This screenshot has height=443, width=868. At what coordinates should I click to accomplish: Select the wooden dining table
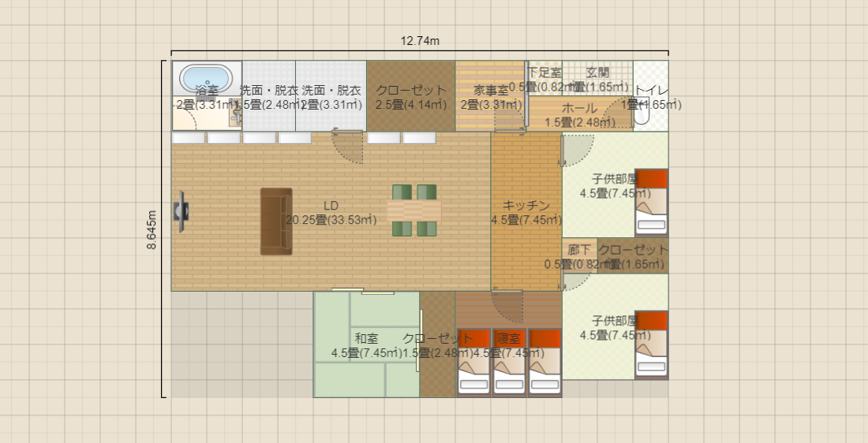click(x=414, y=210)
